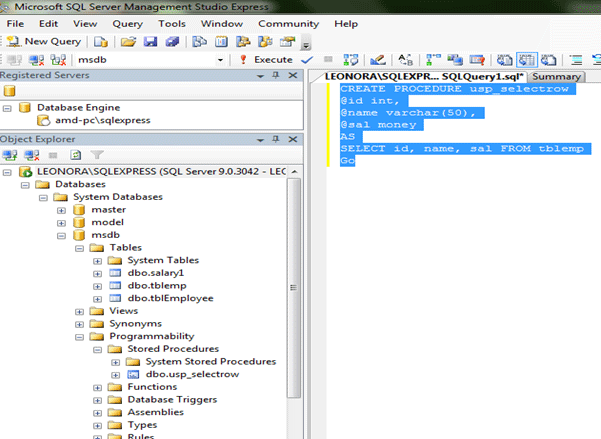Image resolution: width=601 pixels, height=439 pixels.
Task: Collapse the LEONORA\SQLEXPRESS server node
Action: [7, 172]
